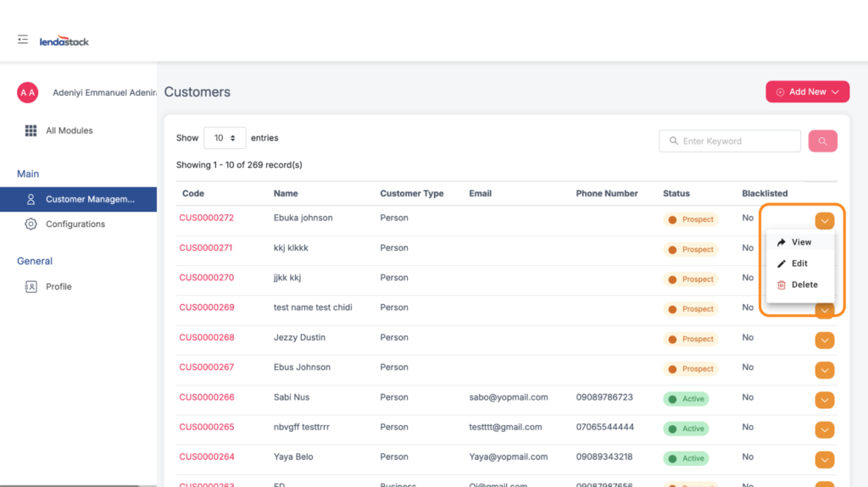This screenshot has width=868, height=487.
Task: Click the hamburger menu icon
Action: (23, 40)
